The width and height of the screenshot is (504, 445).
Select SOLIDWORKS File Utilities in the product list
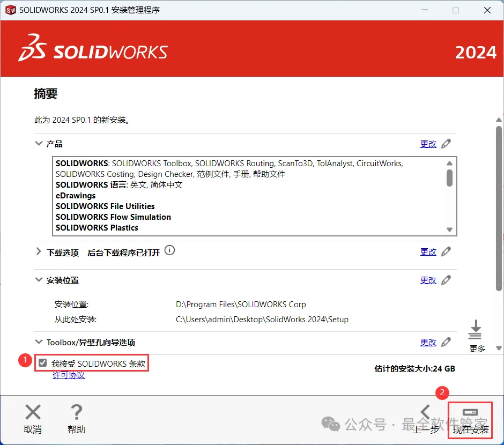click(x=105, y=206)
